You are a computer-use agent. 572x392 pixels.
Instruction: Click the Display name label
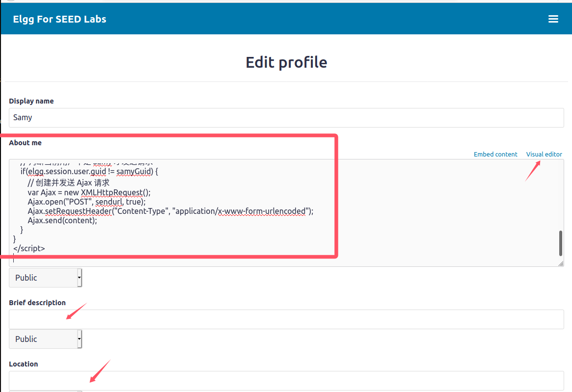[31, 101]
